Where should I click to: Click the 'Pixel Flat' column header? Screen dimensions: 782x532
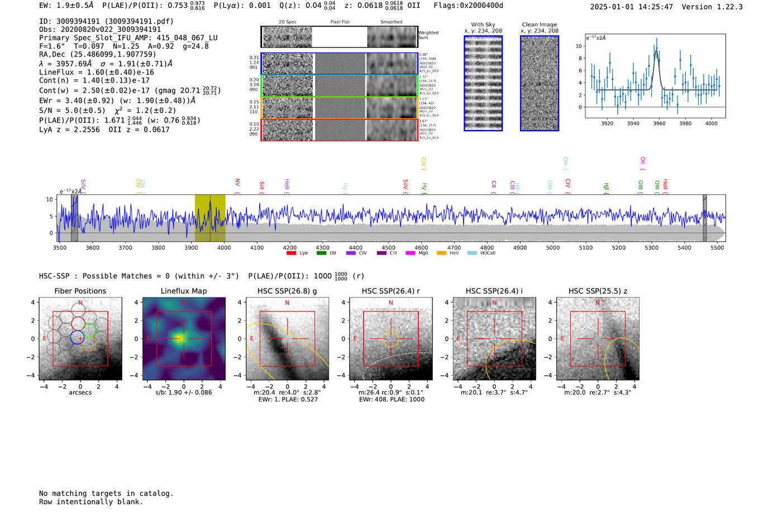[x=340, y=22]
